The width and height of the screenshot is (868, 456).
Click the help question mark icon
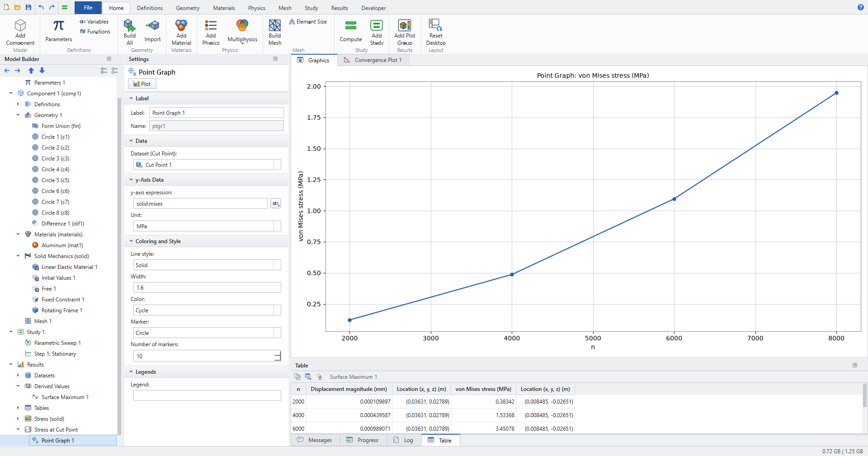861,7
